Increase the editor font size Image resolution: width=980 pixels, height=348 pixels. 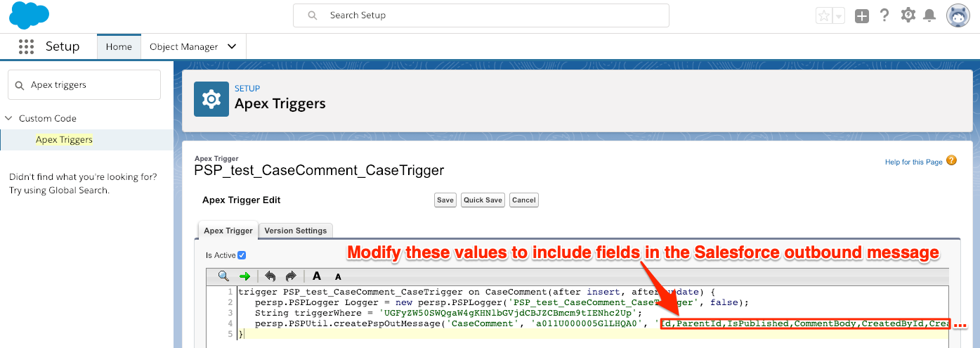tap(317, 276)
